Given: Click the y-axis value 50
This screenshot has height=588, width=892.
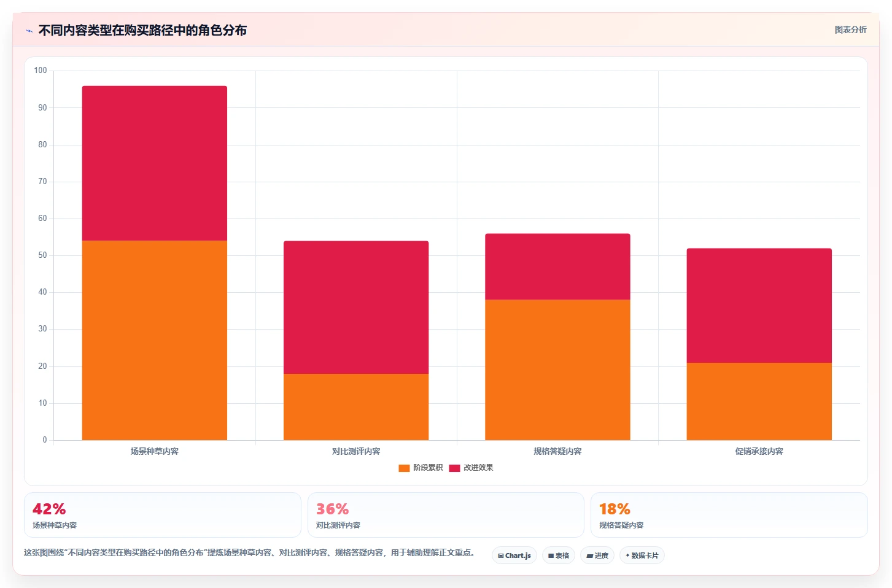Looking at the screenshot, I should (x=42, y=255).
